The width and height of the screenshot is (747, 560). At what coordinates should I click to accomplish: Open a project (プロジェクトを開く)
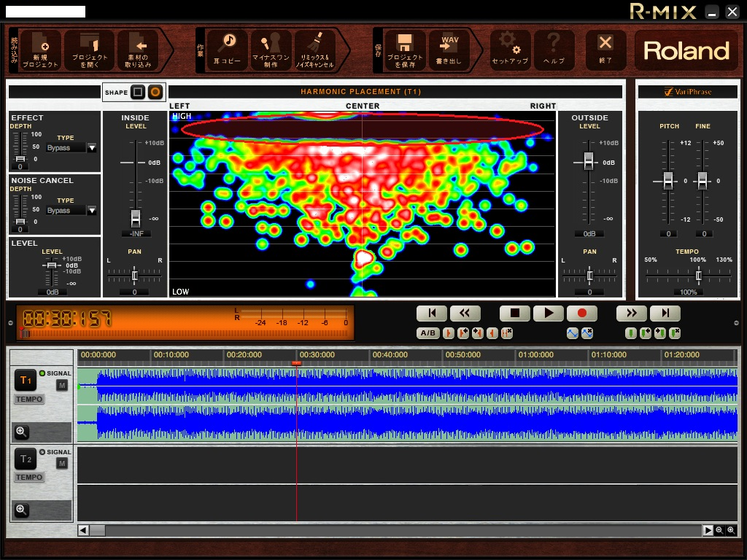pyautogui.click(x=90, y=50)
